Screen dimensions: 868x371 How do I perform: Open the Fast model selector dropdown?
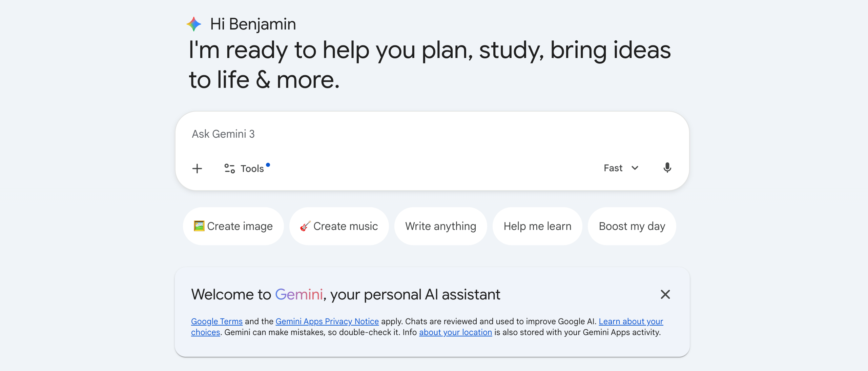613,168
